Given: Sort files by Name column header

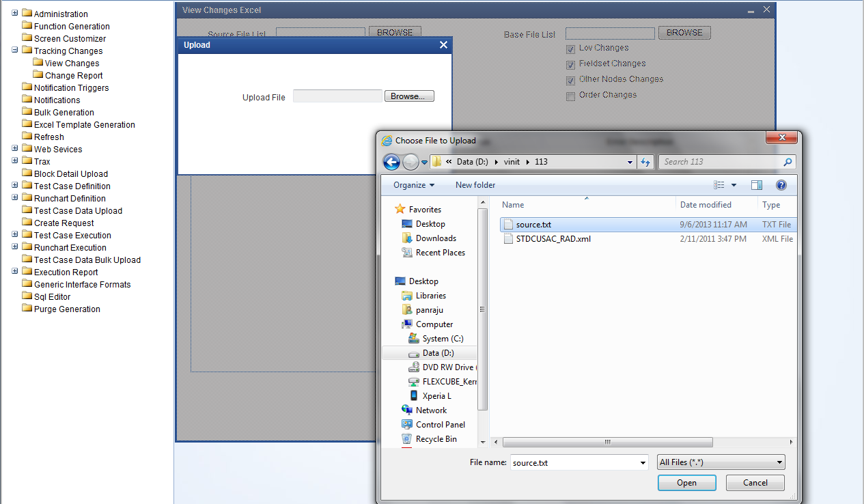Looking at the screenshot, I should (x=513, y=204).
